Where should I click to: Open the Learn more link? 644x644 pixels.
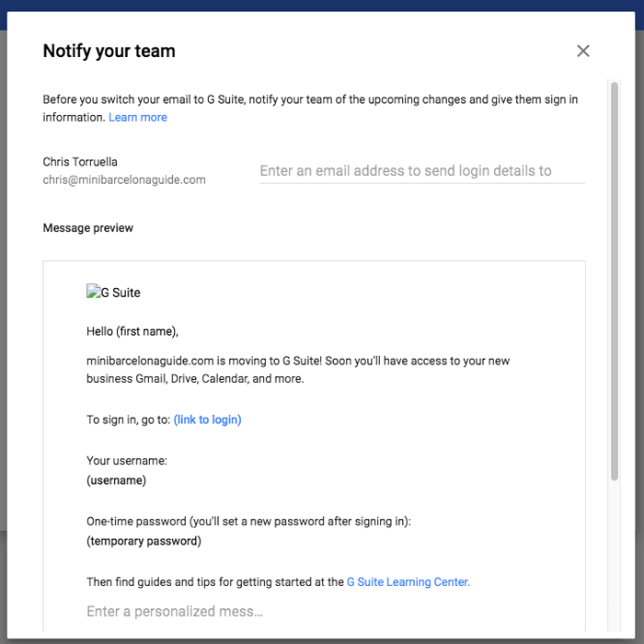click(138, 118)
